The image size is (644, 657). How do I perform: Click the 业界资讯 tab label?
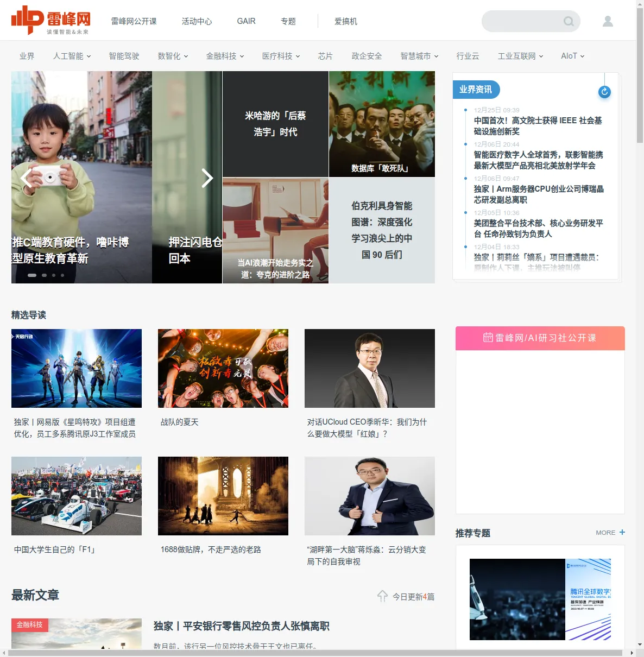[476, 90]
